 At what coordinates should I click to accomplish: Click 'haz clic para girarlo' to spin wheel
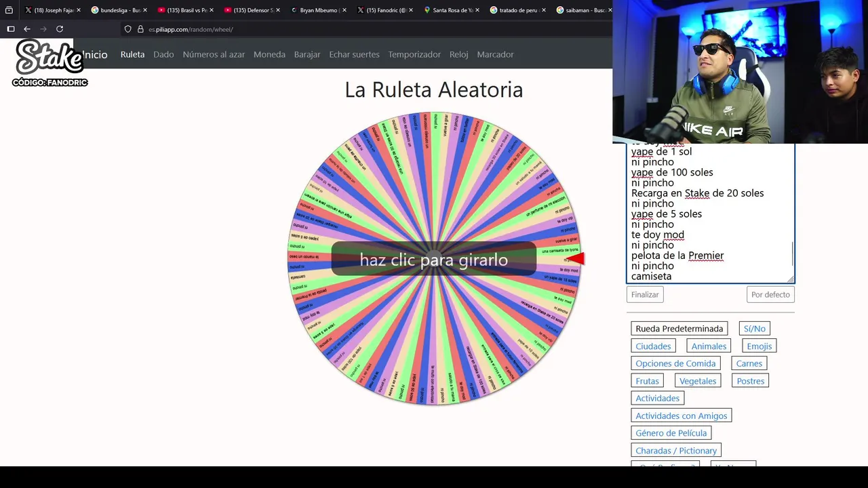tap(434, 260)
